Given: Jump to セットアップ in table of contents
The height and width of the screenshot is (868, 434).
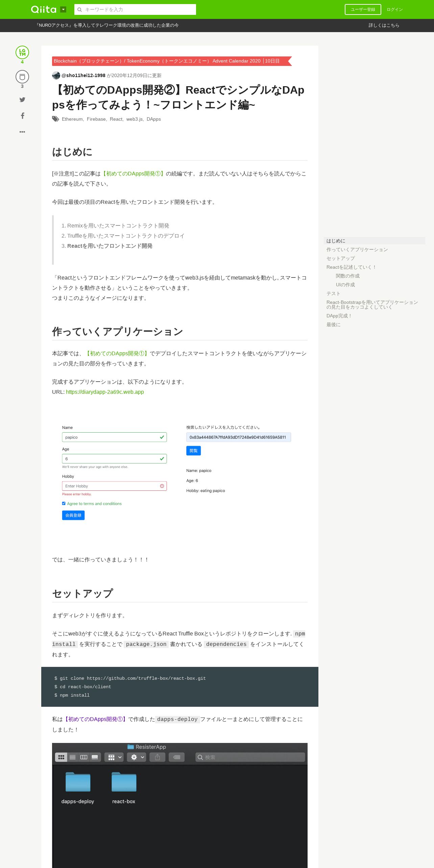Looking at the screenshot, I should coord(341,258).
